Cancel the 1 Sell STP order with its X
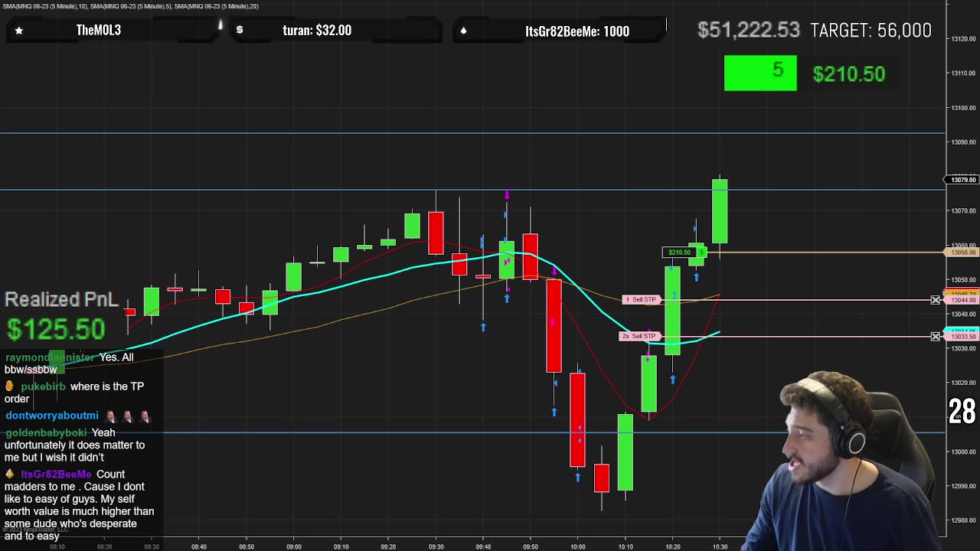The image size is (980, 551). click(x=936, y=300)
